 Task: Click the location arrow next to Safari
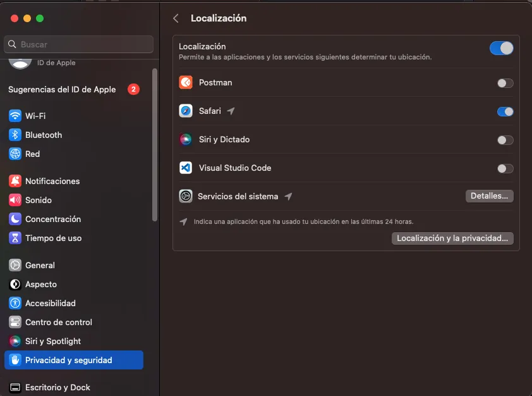pos(231,111)
